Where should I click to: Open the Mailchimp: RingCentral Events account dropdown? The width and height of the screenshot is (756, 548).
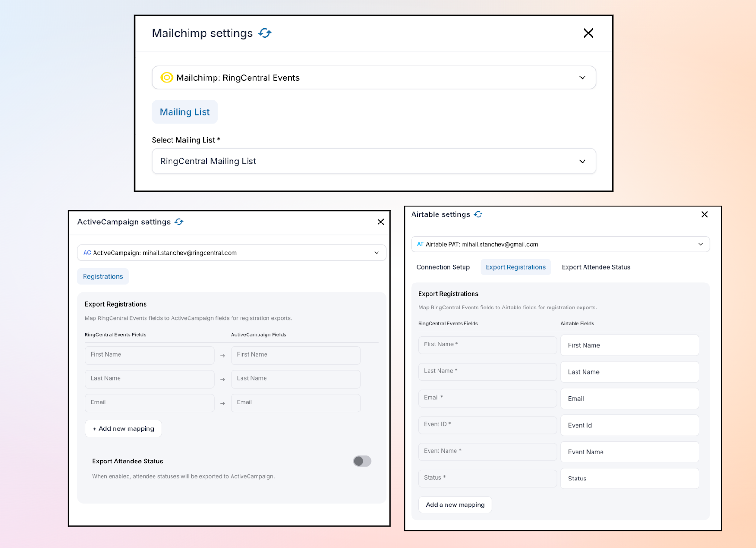(x=374, y=77)
